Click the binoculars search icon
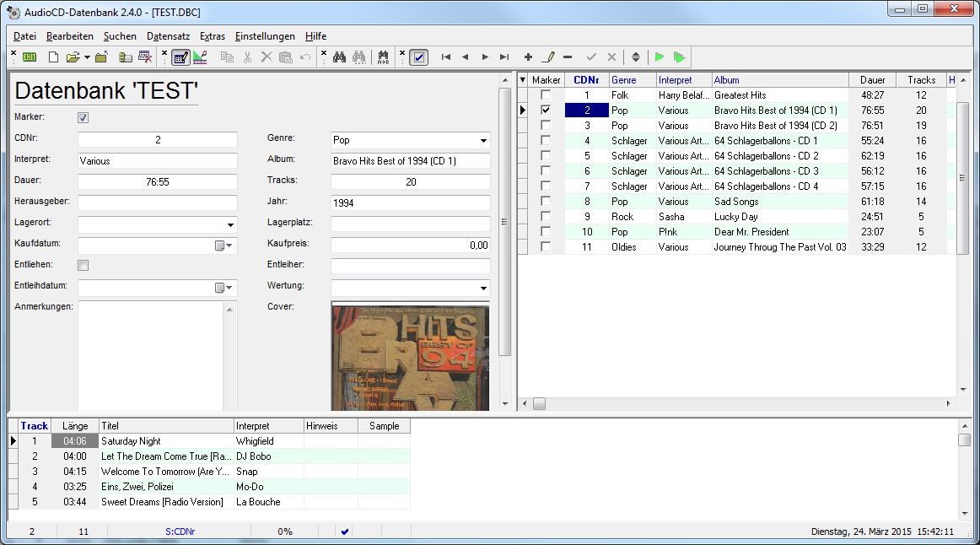 coord(340,57)
